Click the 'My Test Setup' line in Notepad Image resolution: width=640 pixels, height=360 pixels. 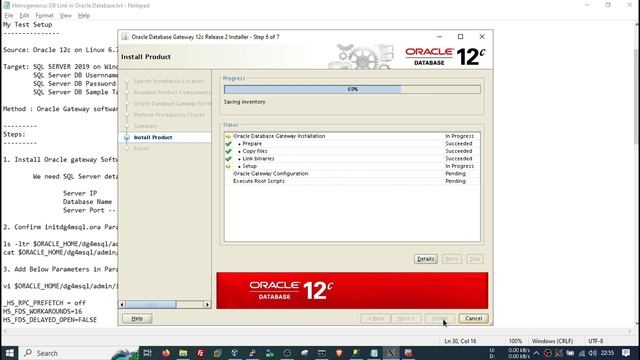[28, 24]
